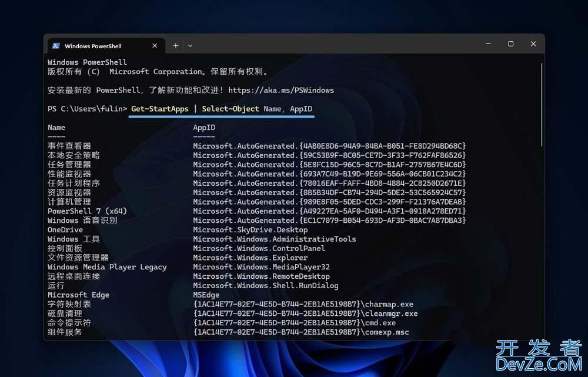This screenshot has width=588, height=377.
Task: Click AppID starting with {5E8FC15D
Action: pos(330,165)
